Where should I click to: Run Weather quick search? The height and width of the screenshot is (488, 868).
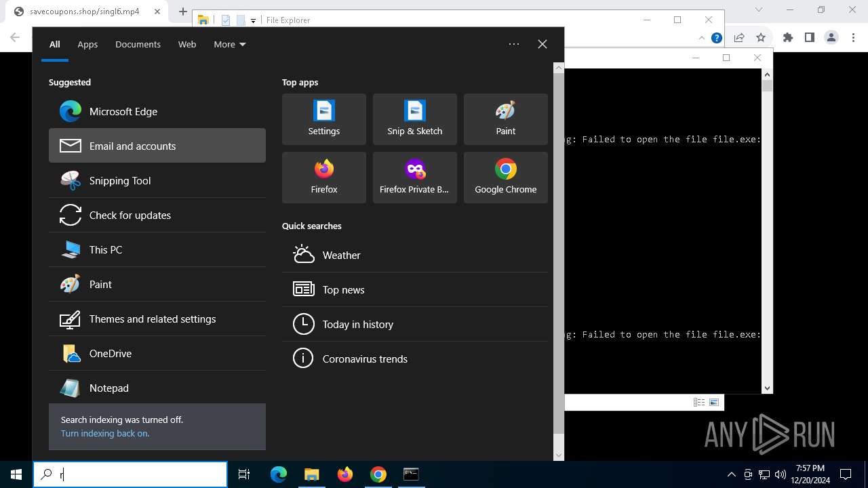point(415,255)
